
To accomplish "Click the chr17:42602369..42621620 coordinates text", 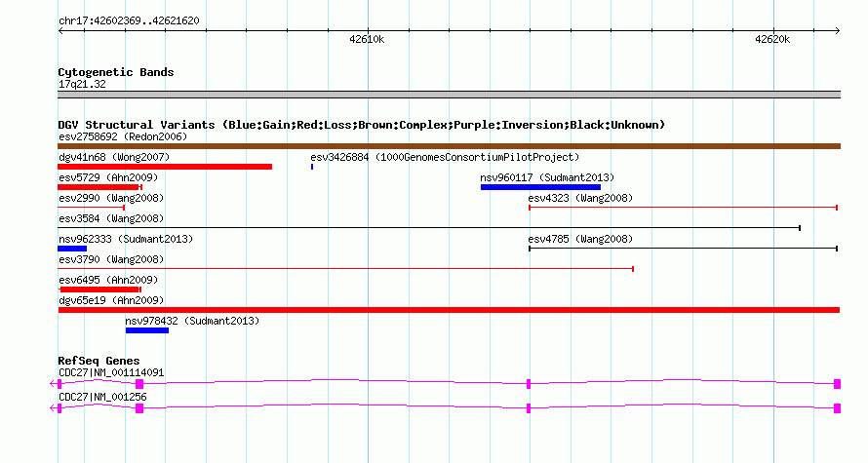I will [x=129, y=21].
